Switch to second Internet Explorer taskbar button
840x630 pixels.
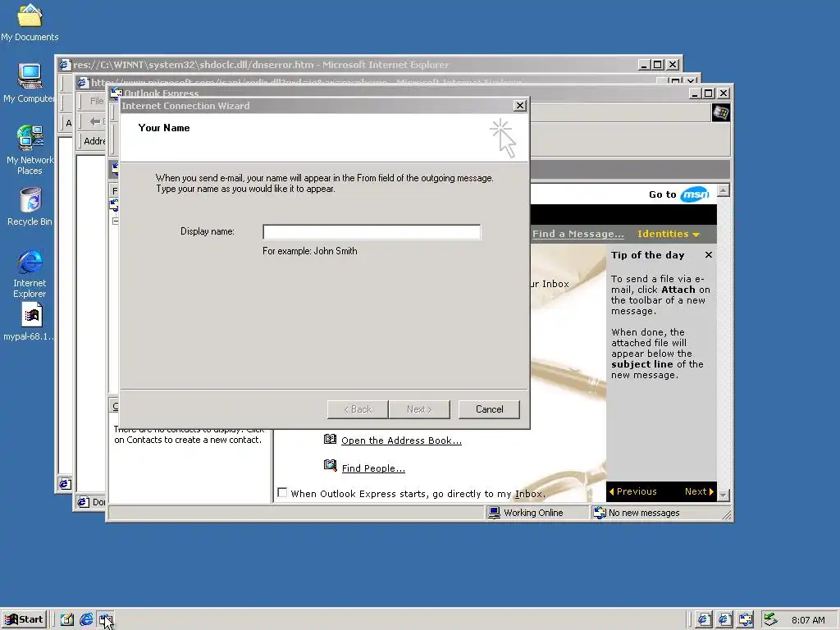tap(724, 619)
